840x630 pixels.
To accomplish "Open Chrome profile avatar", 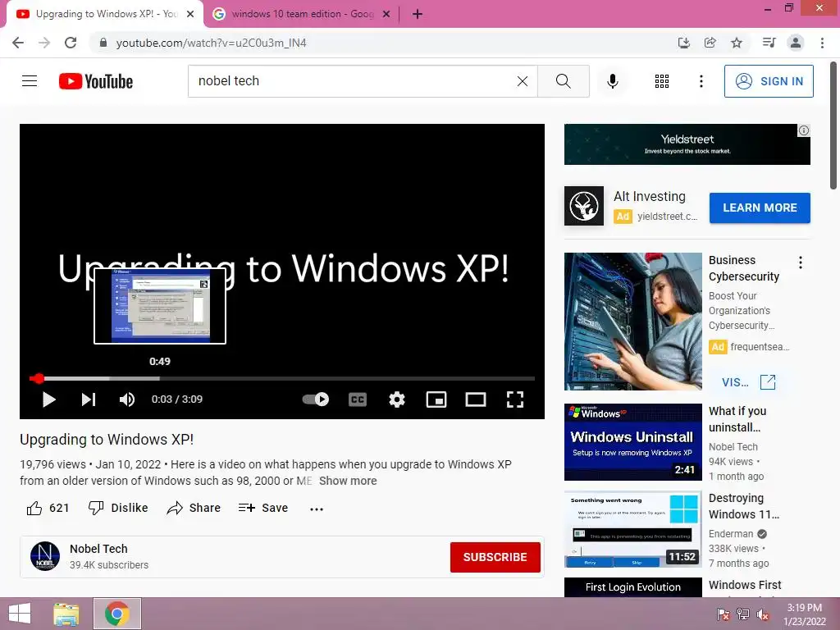I will pyautogui.click(x=796, y=43).
